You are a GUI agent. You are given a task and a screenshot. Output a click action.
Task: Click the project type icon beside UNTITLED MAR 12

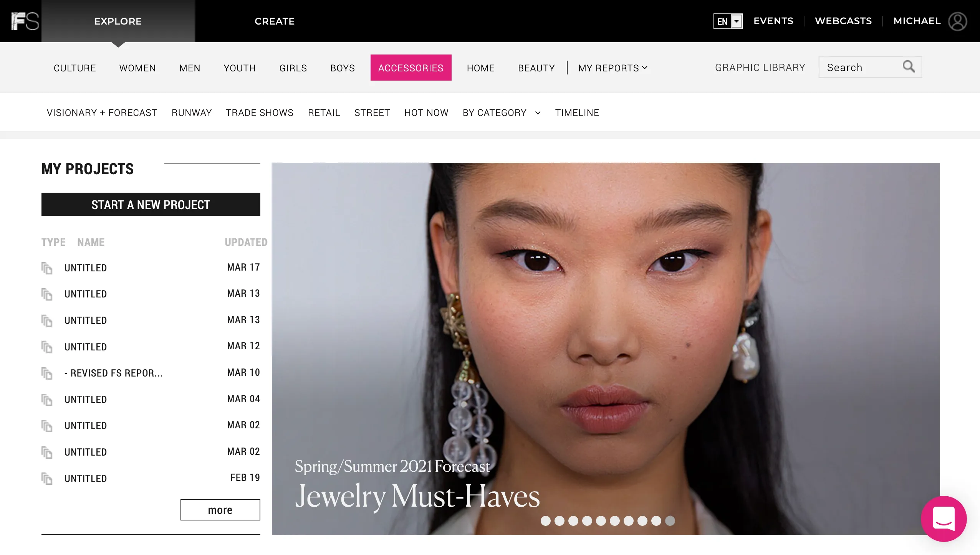click(47, 347)
